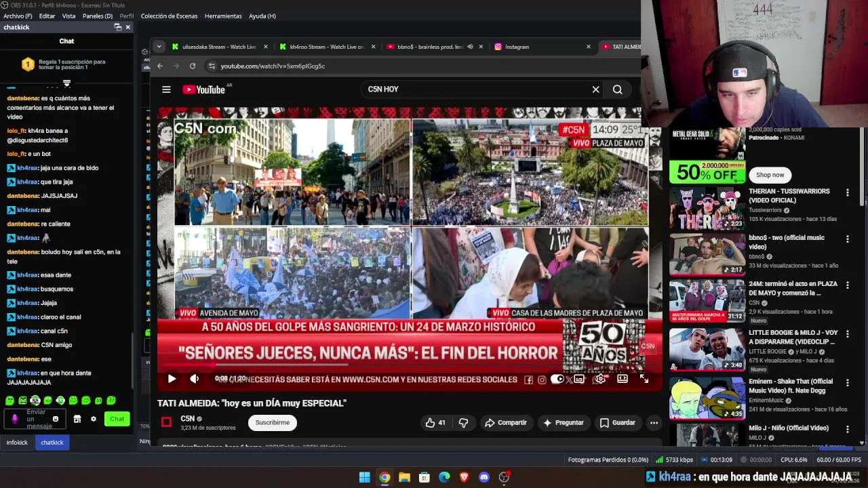Send message with green Chat button
The width and height of the screenshot is (868, 488).
coord(117,419)
